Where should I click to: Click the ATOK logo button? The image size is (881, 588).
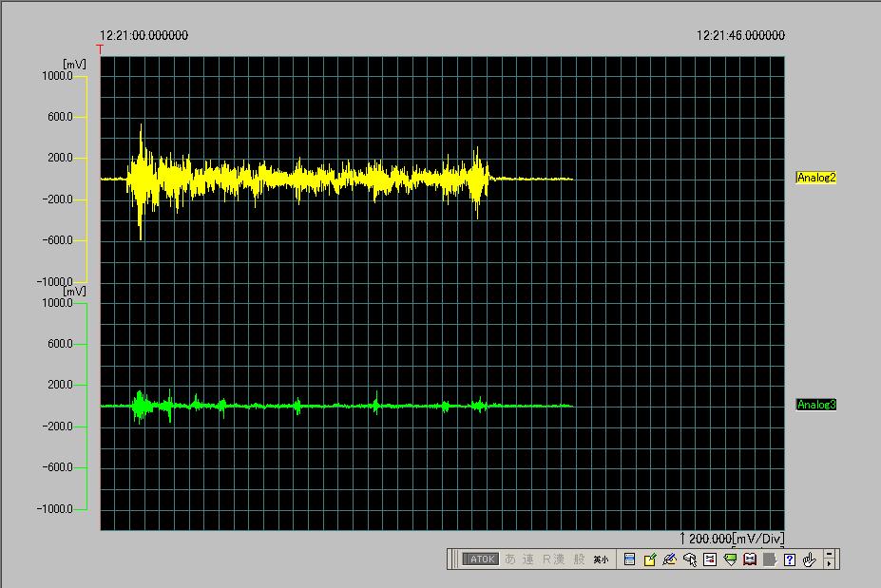[x=481, y=560]
